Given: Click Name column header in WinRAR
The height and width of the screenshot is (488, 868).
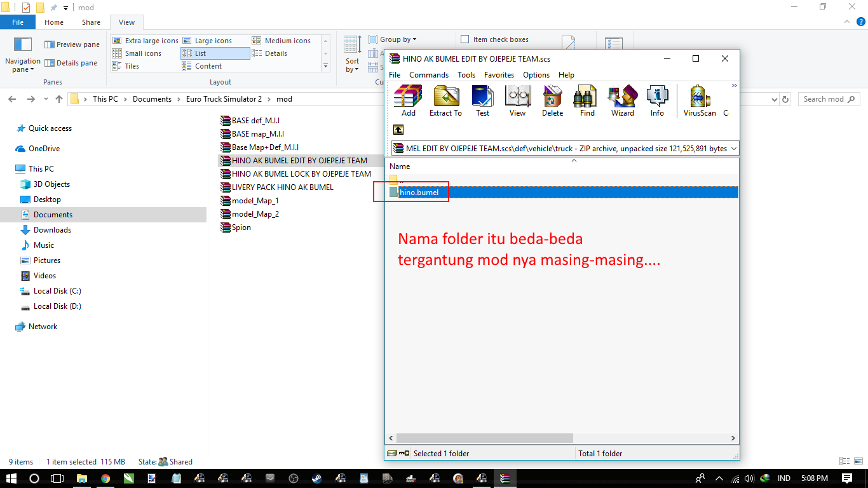Looking at the screenshot, I should (400, 166).
